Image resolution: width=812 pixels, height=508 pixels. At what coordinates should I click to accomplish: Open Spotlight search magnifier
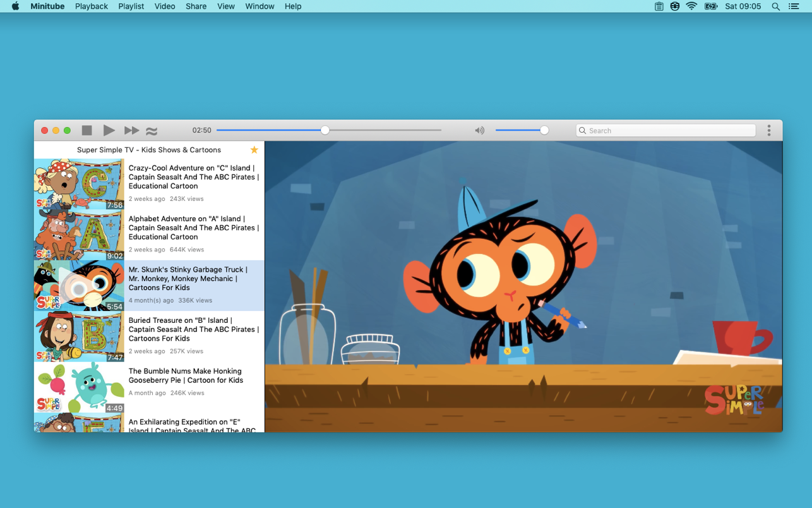(776, 6)
